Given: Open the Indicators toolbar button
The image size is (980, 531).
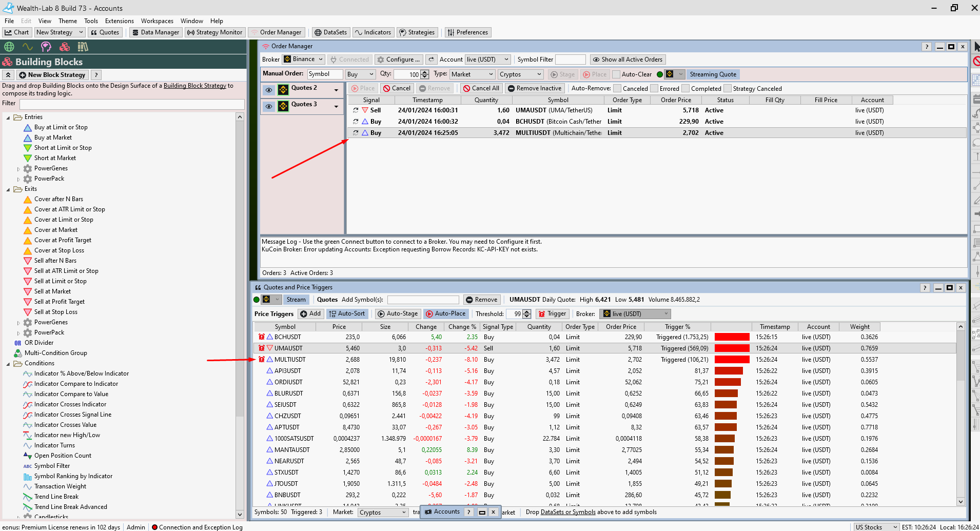Looking at the screenshot, I should tap(373, 32).
